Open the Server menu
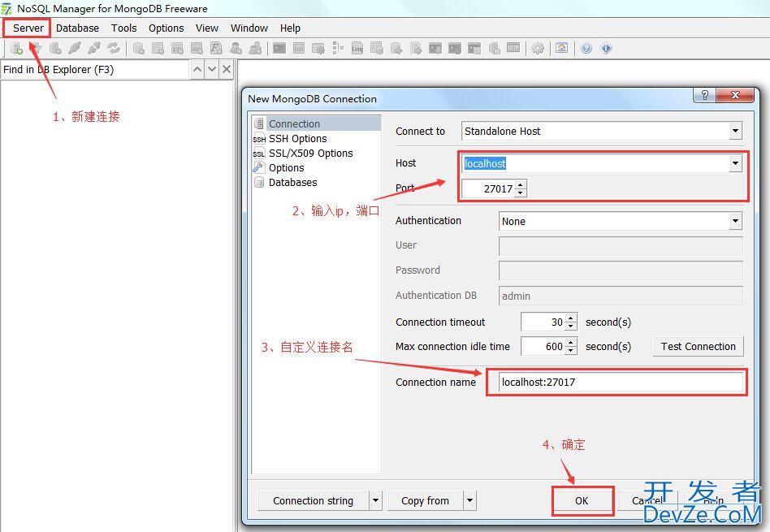Viewport: 770px width, 532px height. click(x=28, y=28)
